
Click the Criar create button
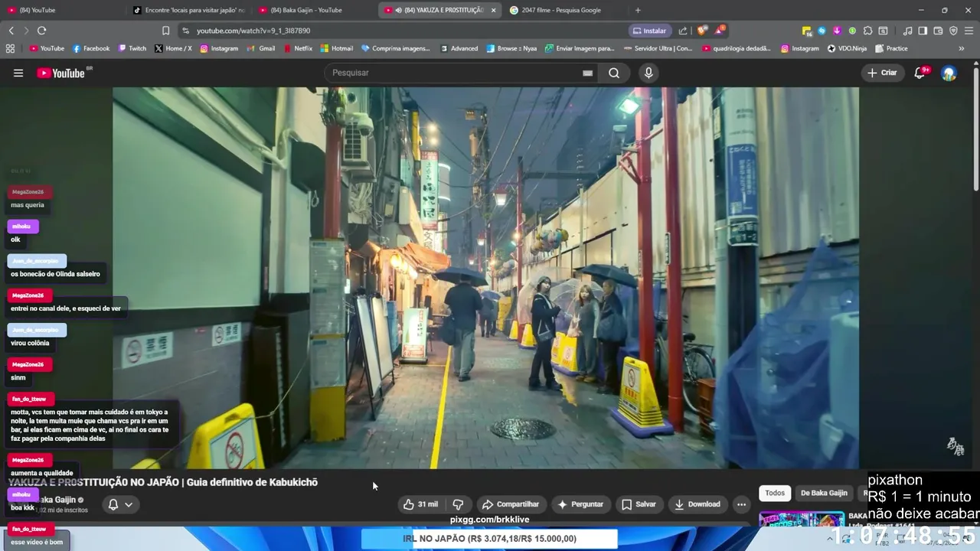click(882, 73)
